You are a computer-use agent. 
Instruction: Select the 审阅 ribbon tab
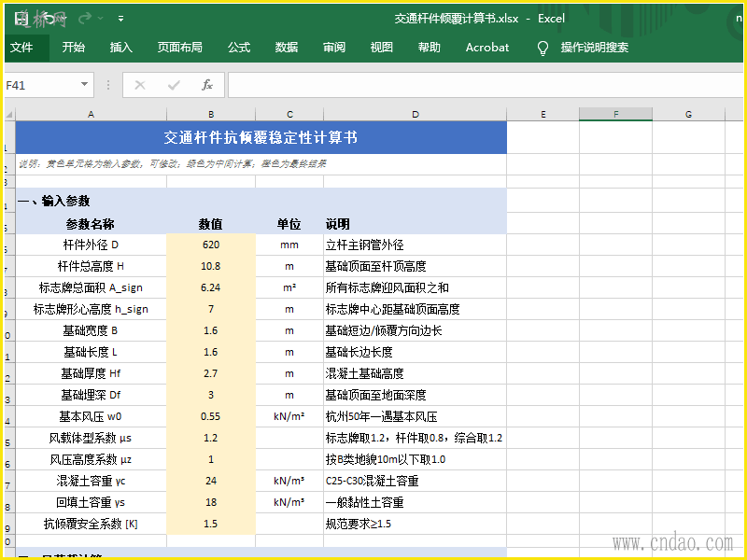(x=334, y=48)
